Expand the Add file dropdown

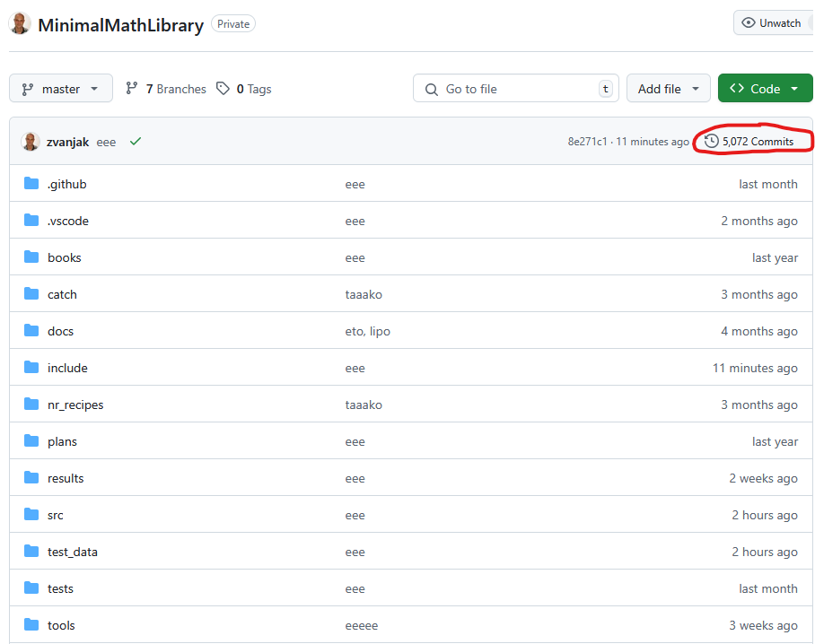tap(668, 89)
